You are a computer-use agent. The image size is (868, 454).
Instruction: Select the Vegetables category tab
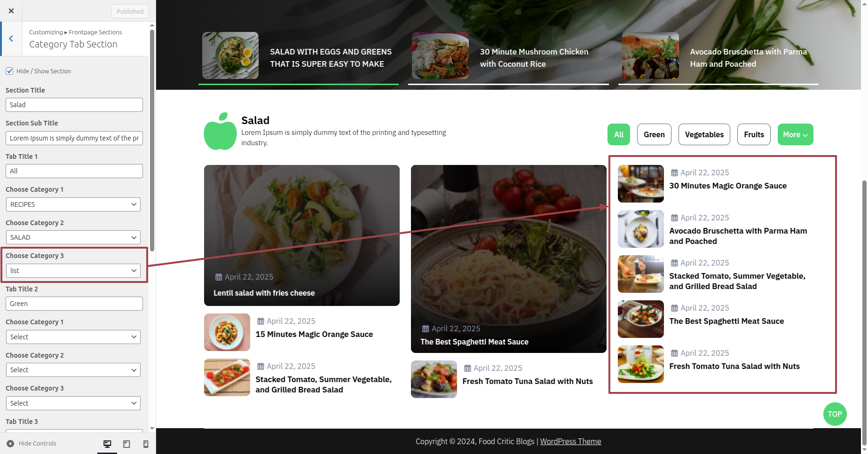click(704, 134)
